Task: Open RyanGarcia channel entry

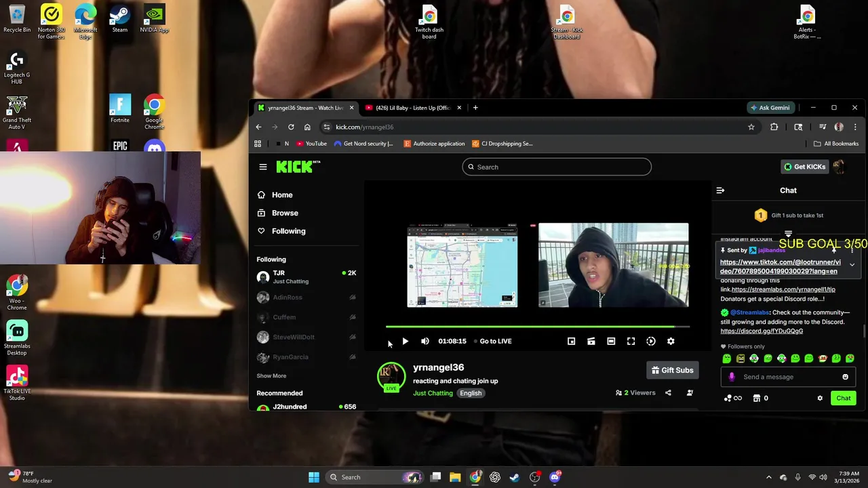Action: (307, 357)
